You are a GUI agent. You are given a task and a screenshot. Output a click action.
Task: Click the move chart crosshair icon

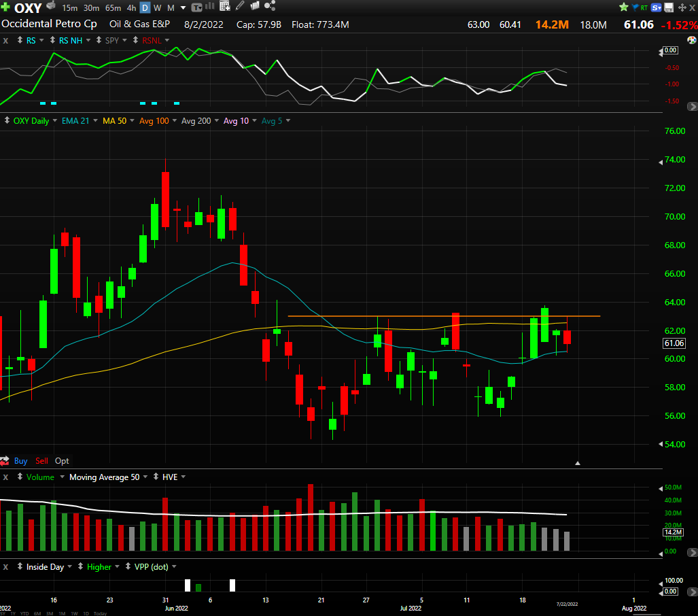pos(682,7)
